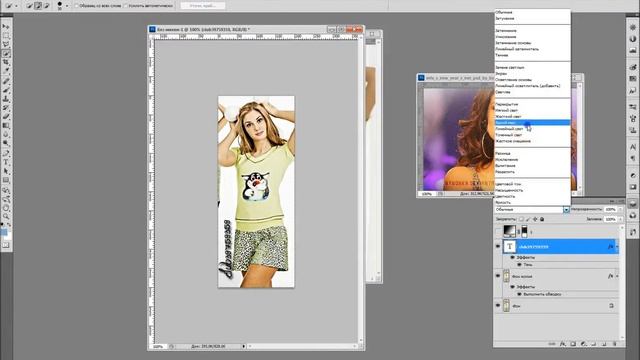Image resolution: width=640 pixels, height=360 pixels.
Task: Open the Opacity value dropdown arrow
Action: pyautogui.click(x=620, y=209)
